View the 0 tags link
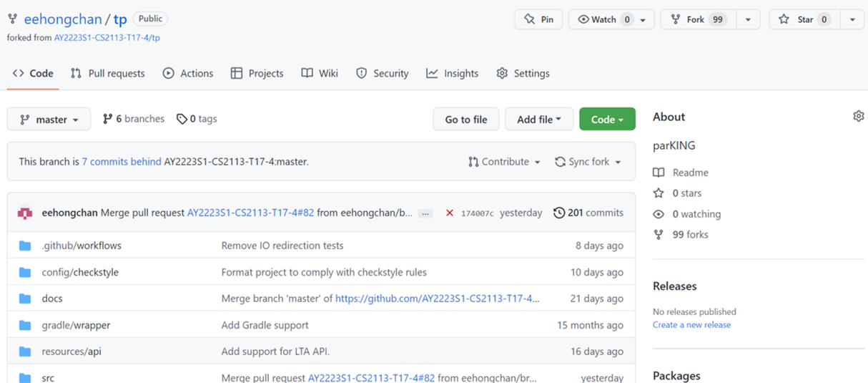Screen dimensions: 868x383 [x=197, y=119]
